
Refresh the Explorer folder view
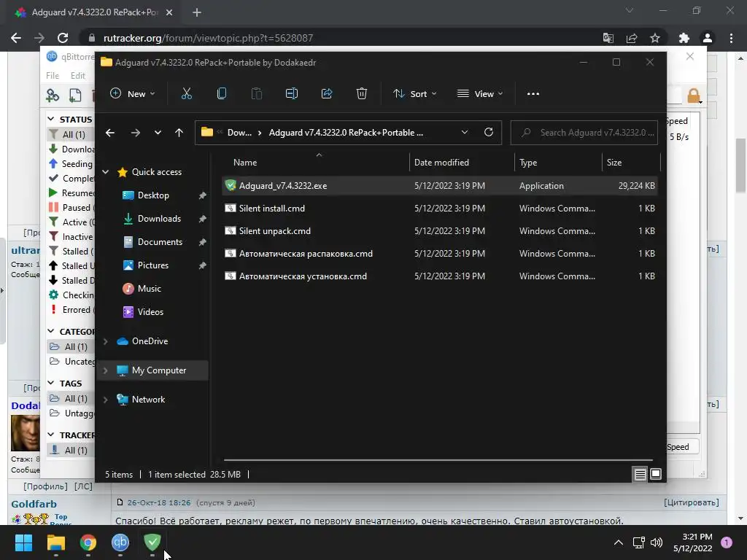tap(488, 133)
